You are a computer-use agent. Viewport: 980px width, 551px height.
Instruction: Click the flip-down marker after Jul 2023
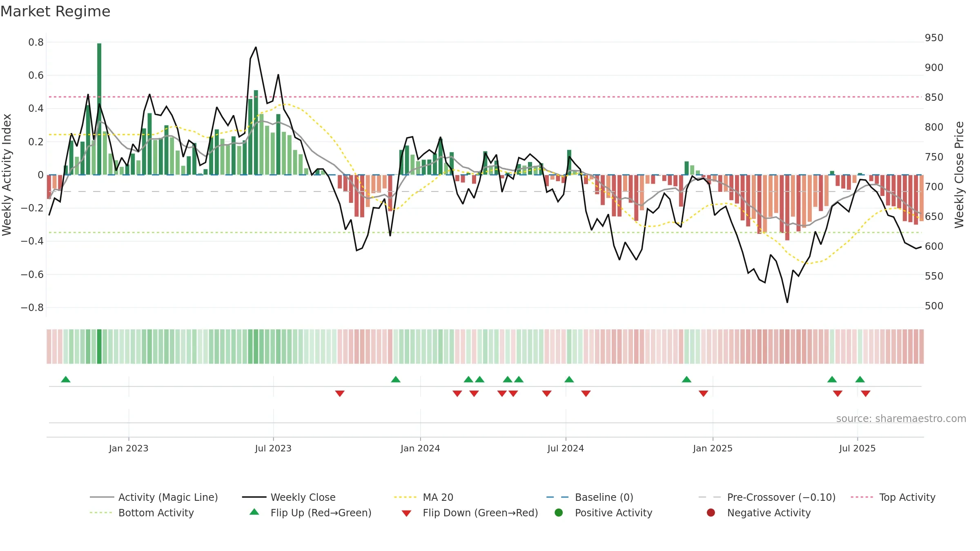[x=340, y=393]
